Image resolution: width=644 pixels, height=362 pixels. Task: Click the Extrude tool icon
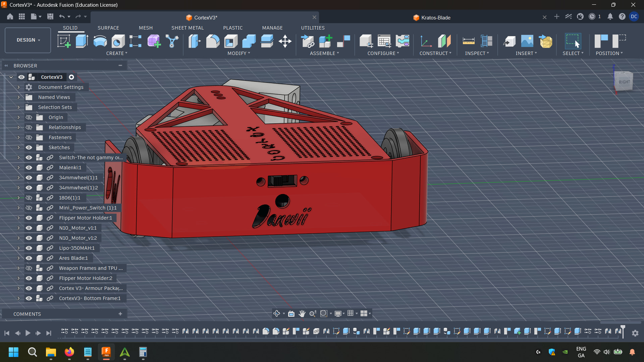[x=82, y=41]
